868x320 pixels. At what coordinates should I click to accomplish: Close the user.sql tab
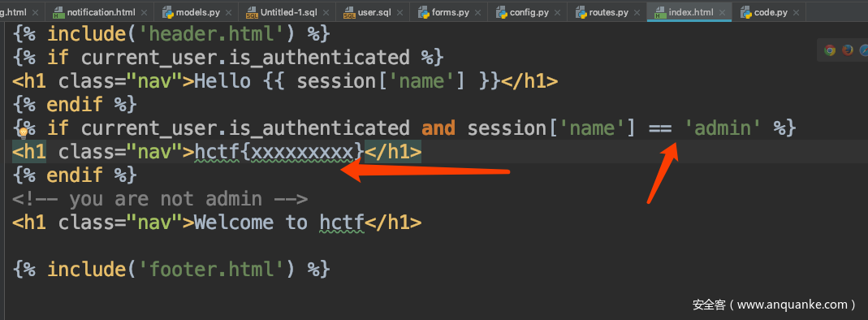click(x=399, y=12)
